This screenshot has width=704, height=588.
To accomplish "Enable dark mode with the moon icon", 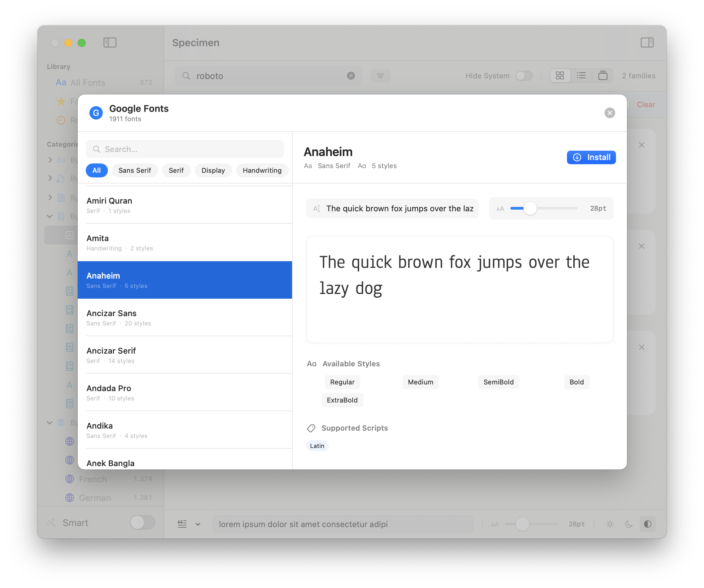I will (629, 524).
